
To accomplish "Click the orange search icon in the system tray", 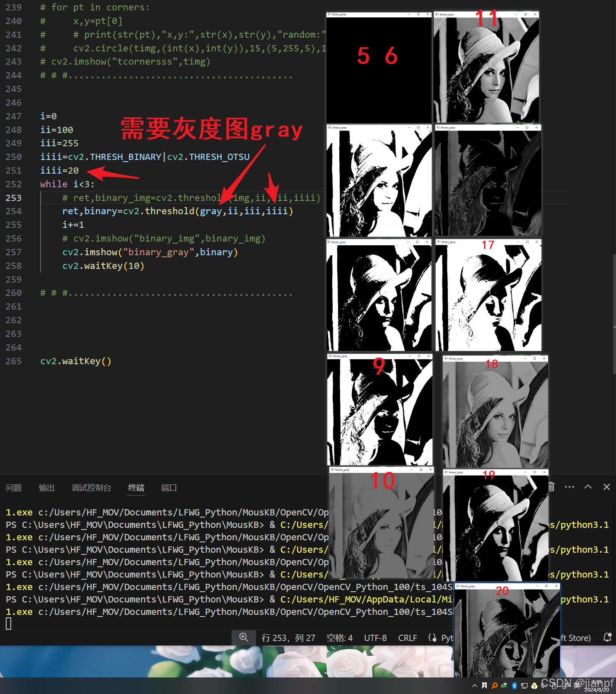I will pyautogui.click(x=494, y=686).
